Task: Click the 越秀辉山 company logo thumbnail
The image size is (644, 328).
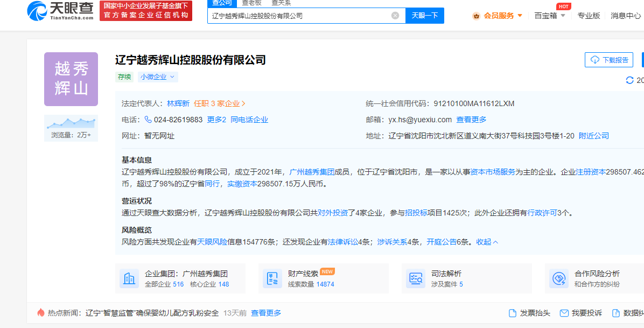Action: click(x=71, y=79)
